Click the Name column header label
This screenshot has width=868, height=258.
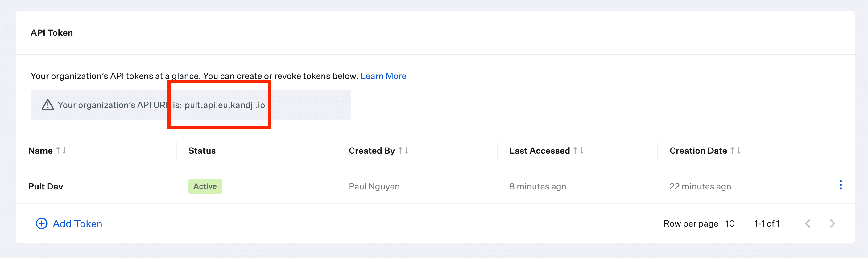[40, 151]
